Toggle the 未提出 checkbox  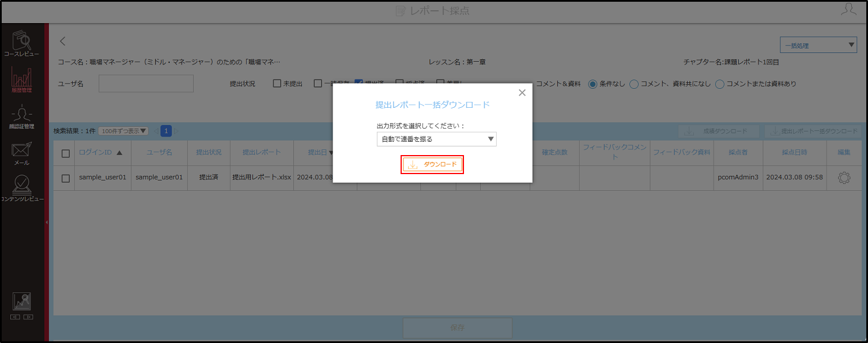[277, 84]
